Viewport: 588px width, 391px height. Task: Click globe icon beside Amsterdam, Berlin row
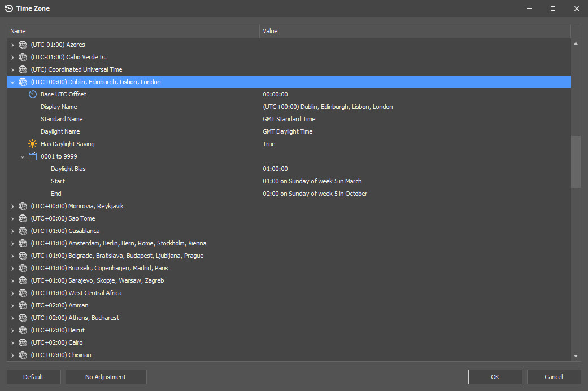[23, 243]
